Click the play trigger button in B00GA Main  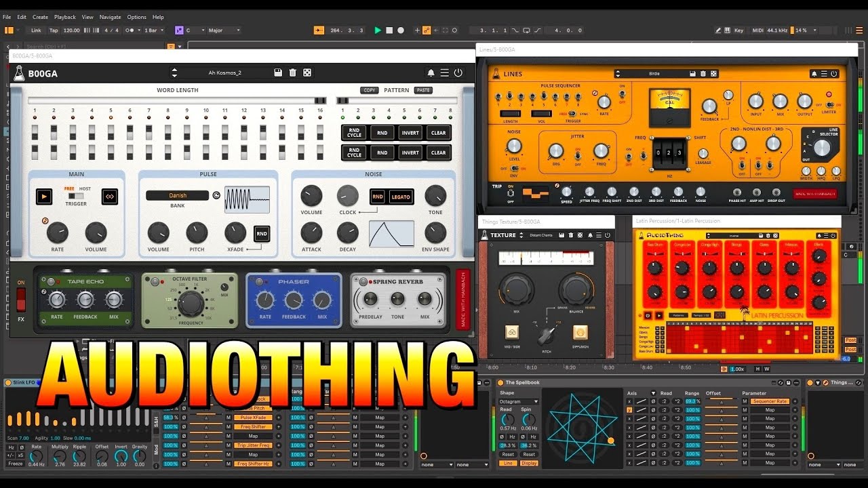click(44, 197)
